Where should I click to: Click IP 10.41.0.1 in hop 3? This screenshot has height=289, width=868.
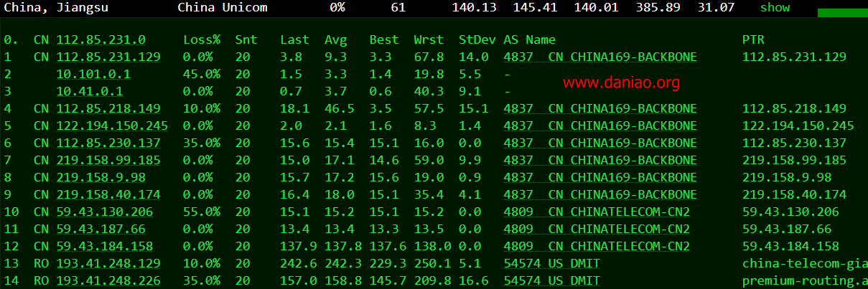(90, 91)
